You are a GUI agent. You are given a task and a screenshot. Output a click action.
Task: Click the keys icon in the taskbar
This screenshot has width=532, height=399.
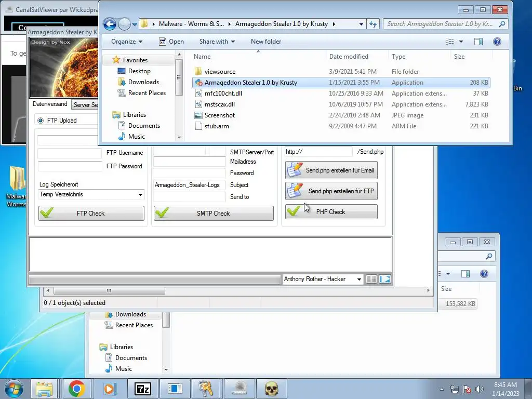tap(206, 389)
